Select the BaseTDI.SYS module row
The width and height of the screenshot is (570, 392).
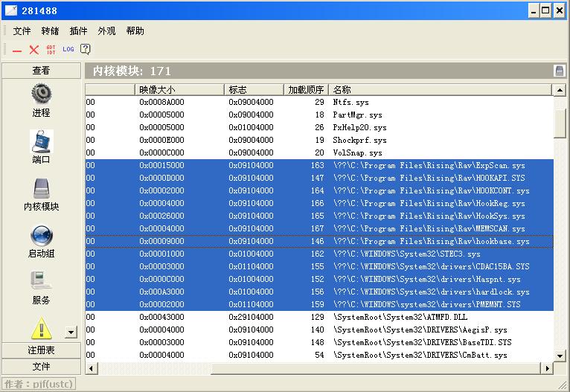click(x=319, y=342)
